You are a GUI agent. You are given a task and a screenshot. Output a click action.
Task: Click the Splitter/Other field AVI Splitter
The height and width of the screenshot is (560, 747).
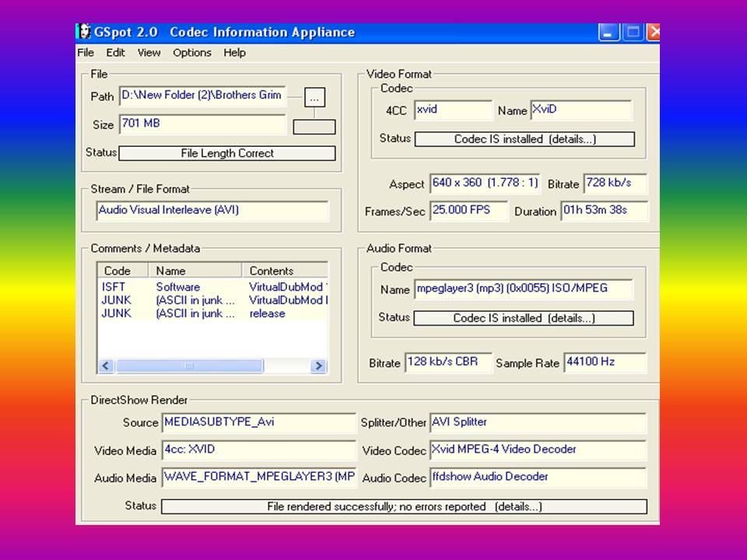click(x=538, y=423)
